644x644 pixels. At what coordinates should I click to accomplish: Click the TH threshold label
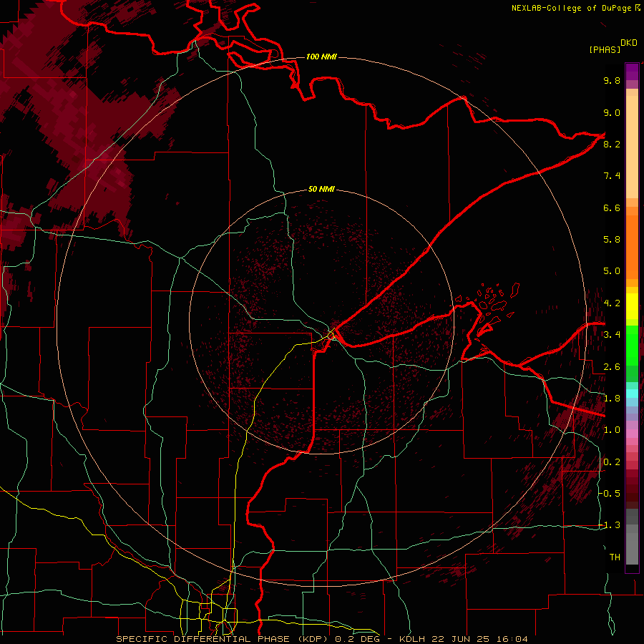[x=615, y=557]
